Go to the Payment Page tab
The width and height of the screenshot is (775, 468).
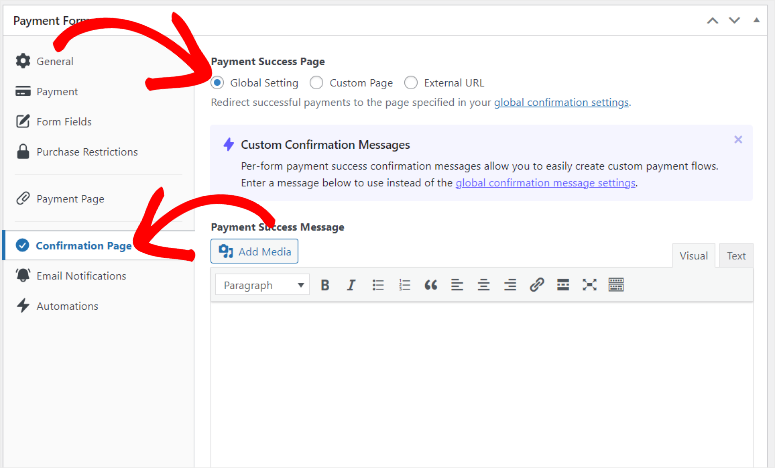pyautogui.click(x=70, y=199)
